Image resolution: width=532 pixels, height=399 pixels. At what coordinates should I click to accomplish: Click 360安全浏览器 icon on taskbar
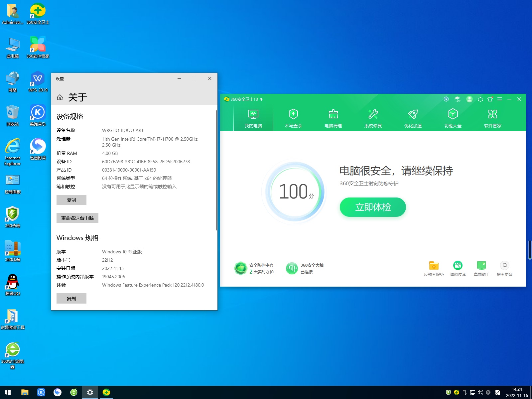pyautogui.click(x=73, y=392)
